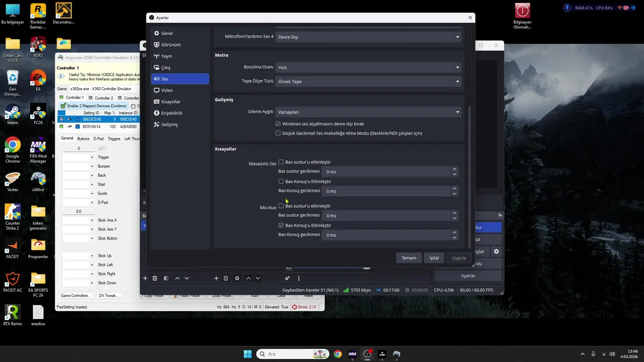Image resolution: width=644 pixels, height=362 pixels.
Task: Open audio mixer three-dot menu
Action: (299, 279)
